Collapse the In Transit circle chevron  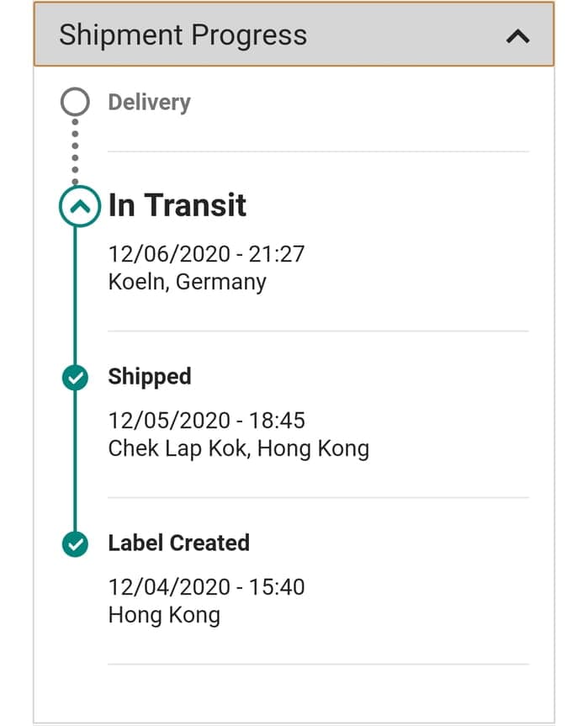(x=78, y=206)
